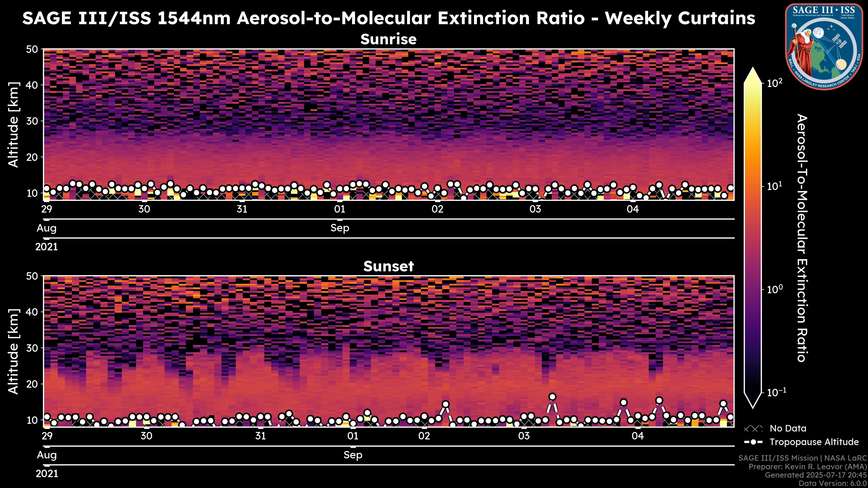
Task: Click the Sunset panel title
Action: [x=389, y=266]
